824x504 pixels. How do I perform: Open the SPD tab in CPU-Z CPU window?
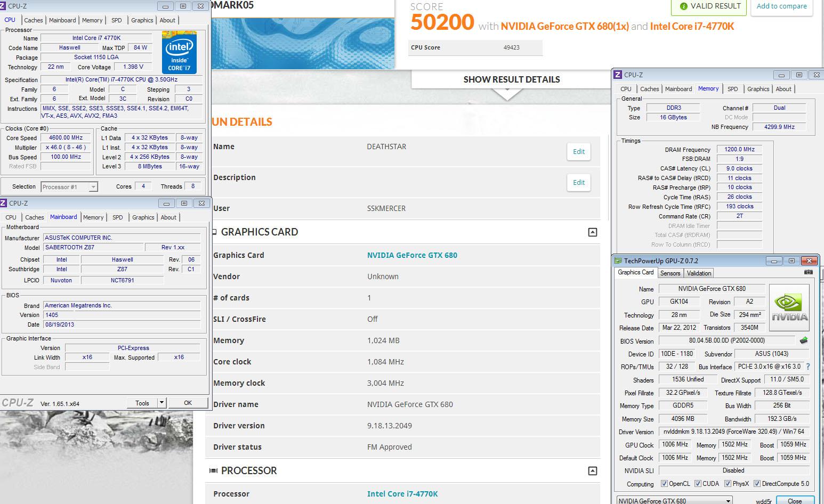[117, 20]
